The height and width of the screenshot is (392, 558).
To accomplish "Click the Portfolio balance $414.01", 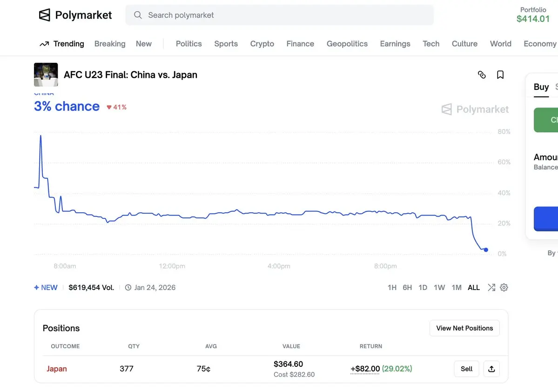I will tap(533, 19).
